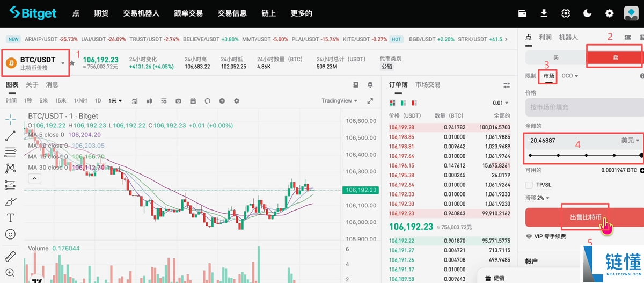Select the brush drawing tool
644x283 pixels.
10,202
